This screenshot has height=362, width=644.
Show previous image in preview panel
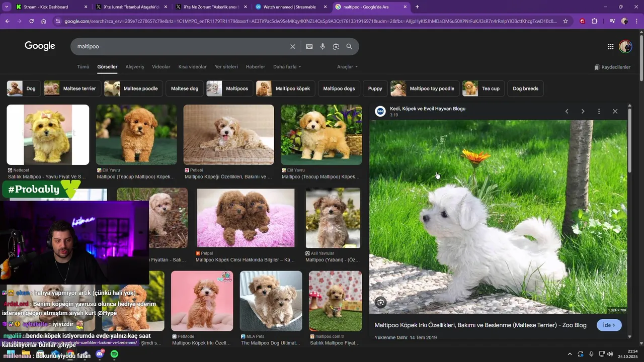click(567, 111)
